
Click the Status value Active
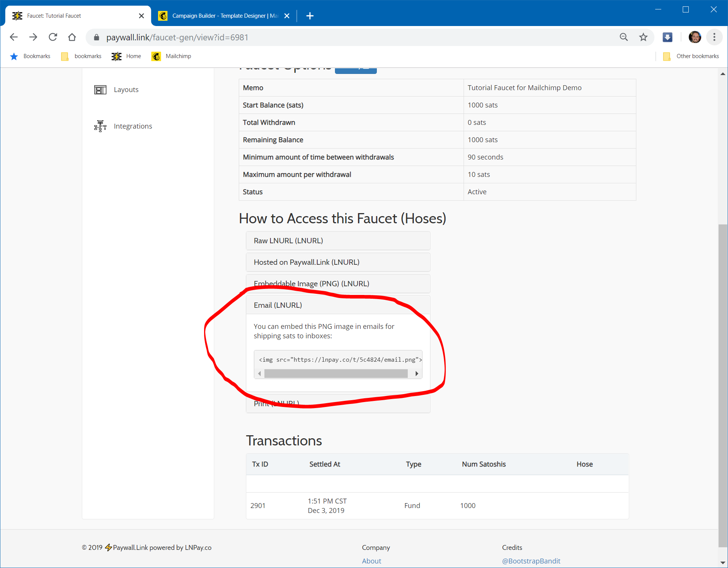(477, 192)
